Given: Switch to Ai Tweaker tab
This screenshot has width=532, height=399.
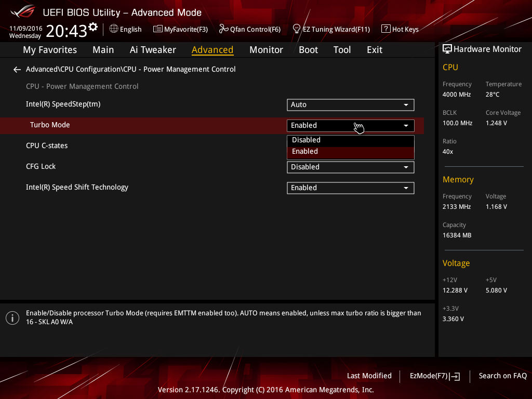Looking at the screenshot, I should click(x=153, y=50).
